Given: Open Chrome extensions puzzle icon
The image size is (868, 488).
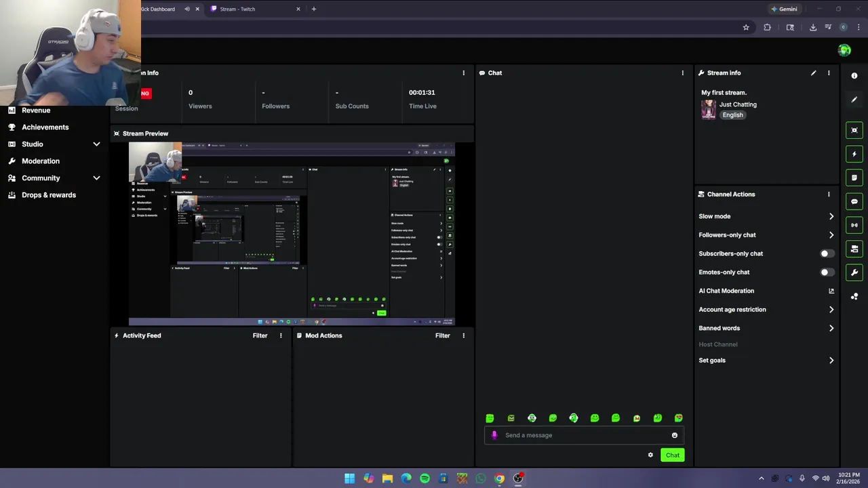Looking at the screenshot, I should 767,27.
